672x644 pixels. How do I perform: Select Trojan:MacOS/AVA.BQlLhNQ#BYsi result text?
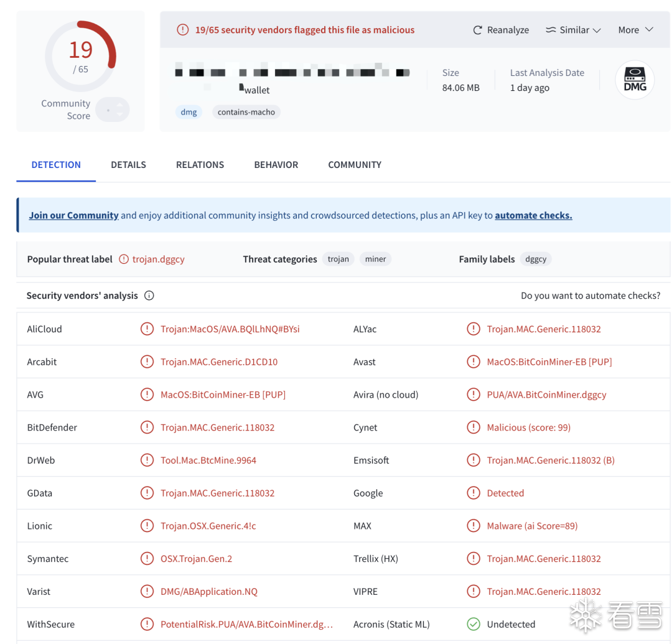230,329
